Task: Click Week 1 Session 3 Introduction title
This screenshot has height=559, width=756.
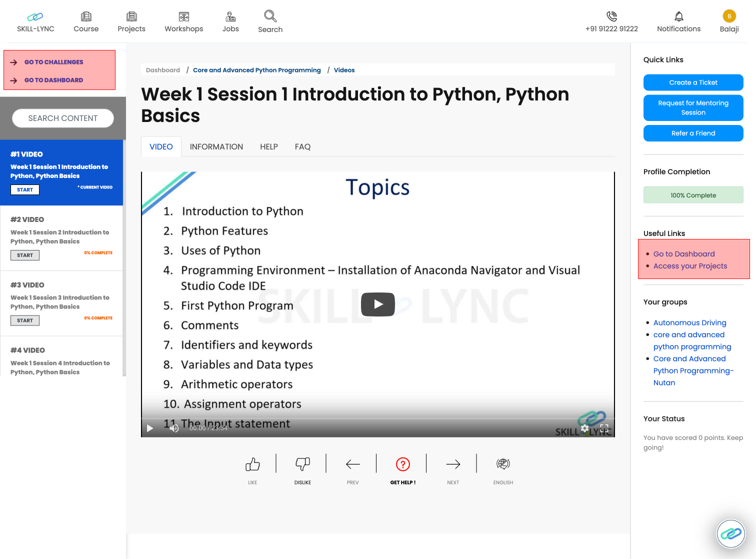Action: [59, 302]
